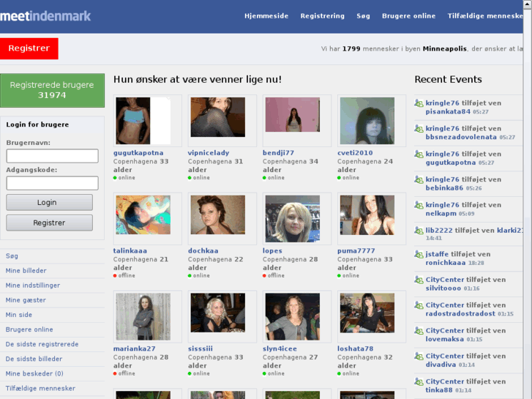Click friend icon beside kringle76 nelkapm event
Image resolution: width=532 pixels, height=399 pixels.
[419, 205]
